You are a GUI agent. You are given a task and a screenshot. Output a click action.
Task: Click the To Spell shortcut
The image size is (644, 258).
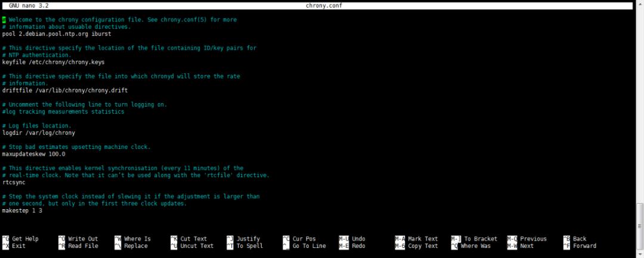click(x=245, y=245)
